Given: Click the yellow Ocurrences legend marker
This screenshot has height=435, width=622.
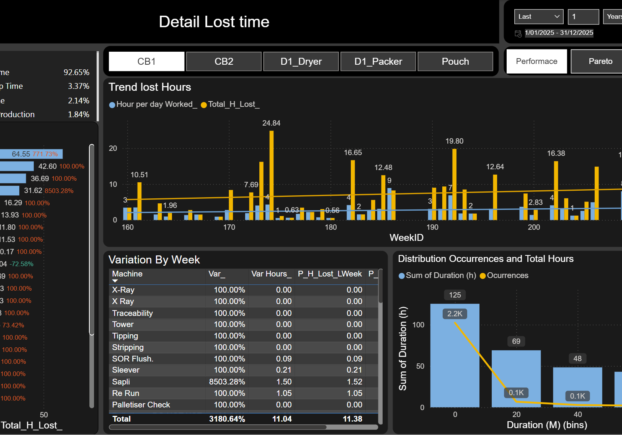Looking at the screenshot, I should pyautogui.click(x=482, y=276).
